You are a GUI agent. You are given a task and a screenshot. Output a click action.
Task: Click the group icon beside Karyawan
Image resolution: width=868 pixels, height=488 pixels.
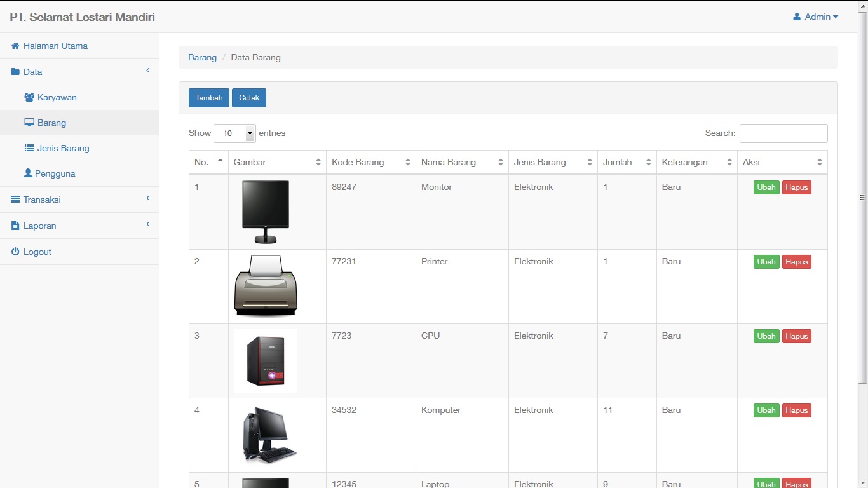click(x=31, y=97)
